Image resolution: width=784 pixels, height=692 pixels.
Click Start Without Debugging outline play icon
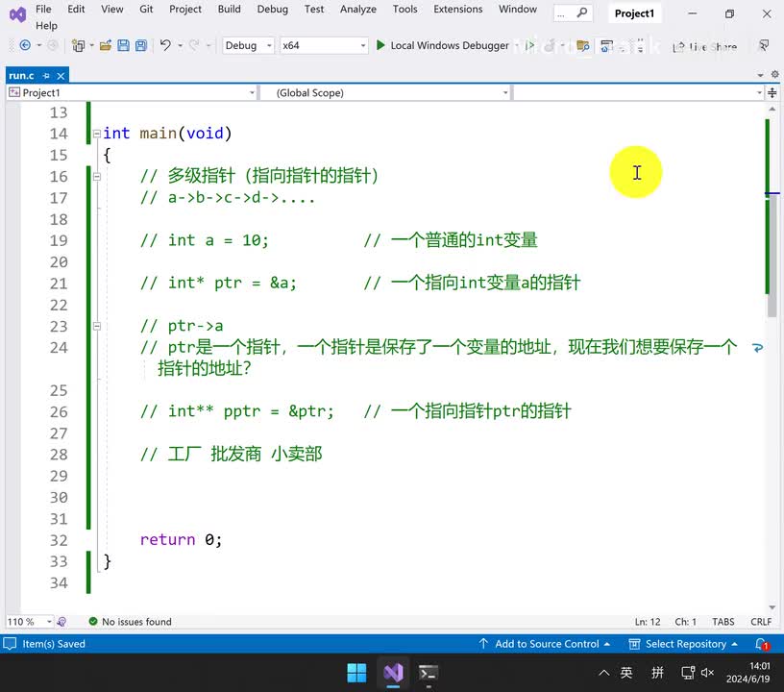click(x=530, y=45)
